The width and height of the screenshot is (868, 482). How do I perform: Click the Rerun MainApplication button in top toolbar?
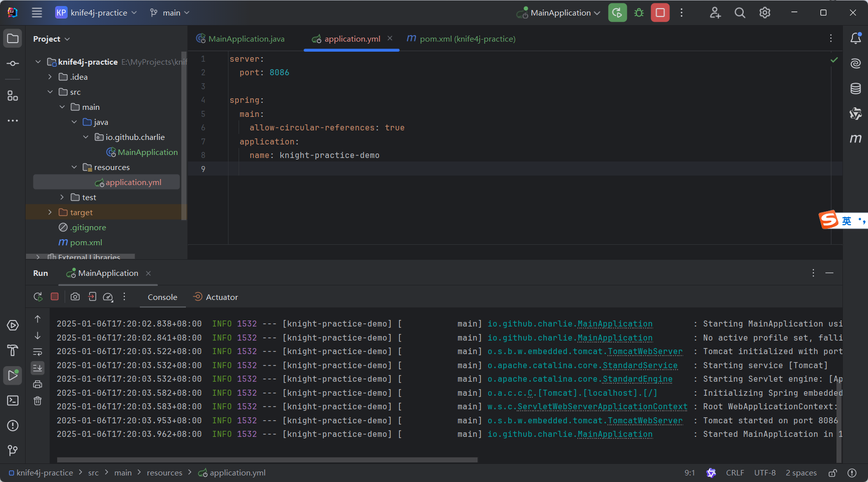[617, 13]
